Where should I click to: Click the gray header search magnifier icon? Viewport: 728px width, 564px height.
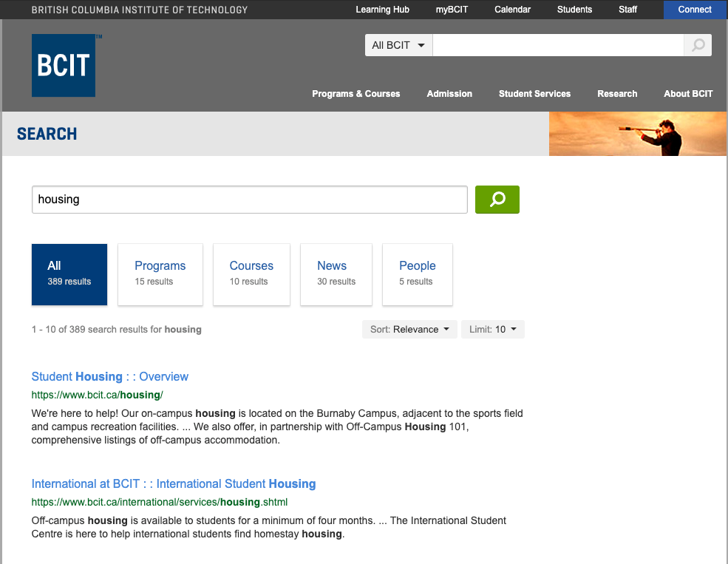[698, 45]
